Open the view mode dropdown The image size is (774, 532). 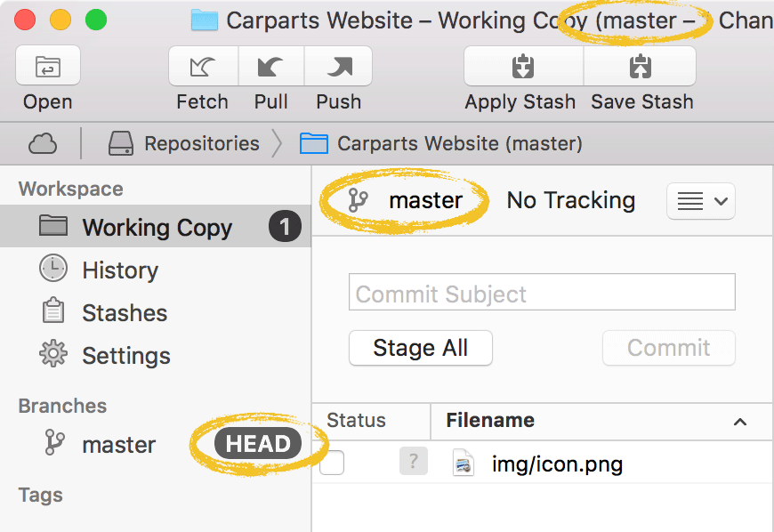point(699,201)
